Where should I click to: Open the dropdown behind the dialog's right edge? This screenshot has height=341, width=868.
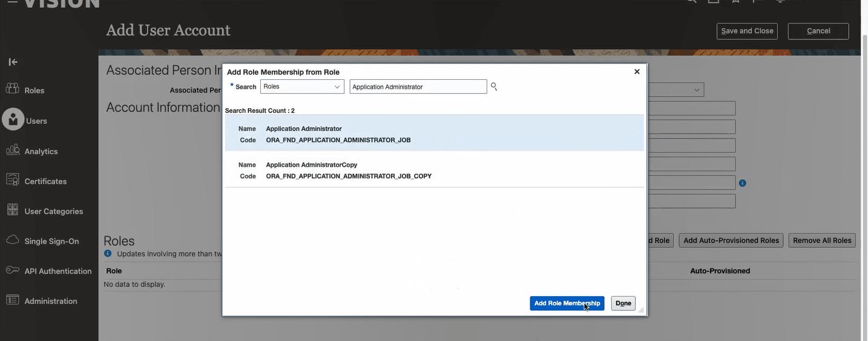[697, 90]
